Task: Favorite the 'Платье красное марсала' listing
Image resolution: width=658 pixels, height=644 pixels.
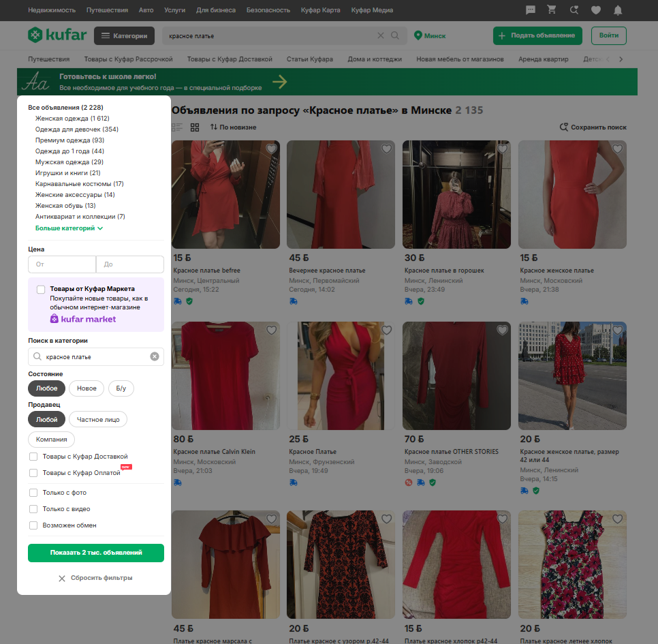Action: 272,519
